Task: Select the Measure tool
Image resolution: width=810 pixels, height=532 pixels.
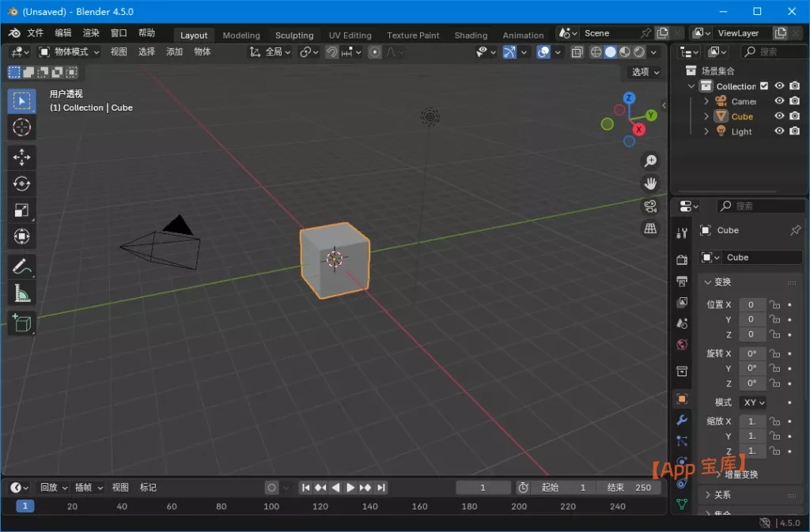Action: 21,294
